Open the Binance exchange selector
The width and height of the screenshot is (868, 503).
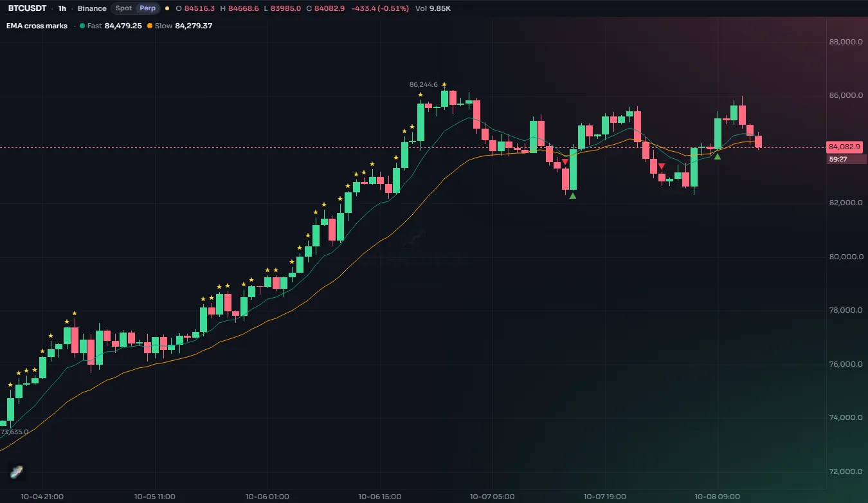[x=92, y=8]
